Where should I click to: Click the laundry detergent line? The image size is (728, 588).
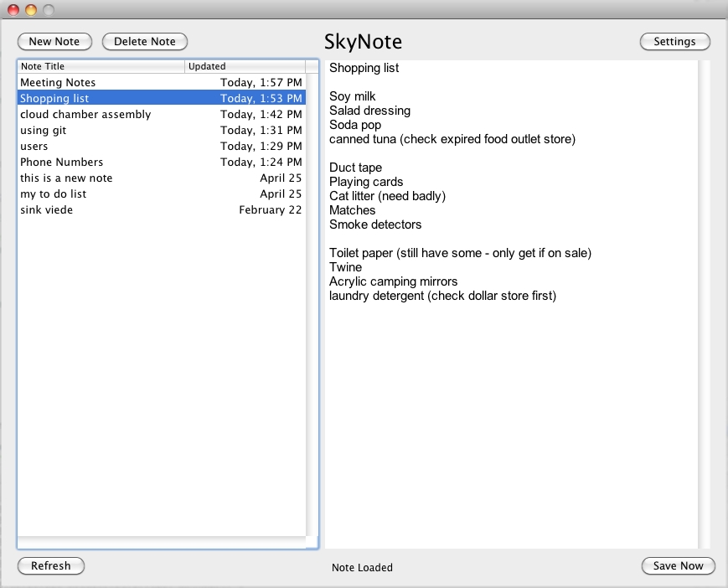click(x=442, y=296)
